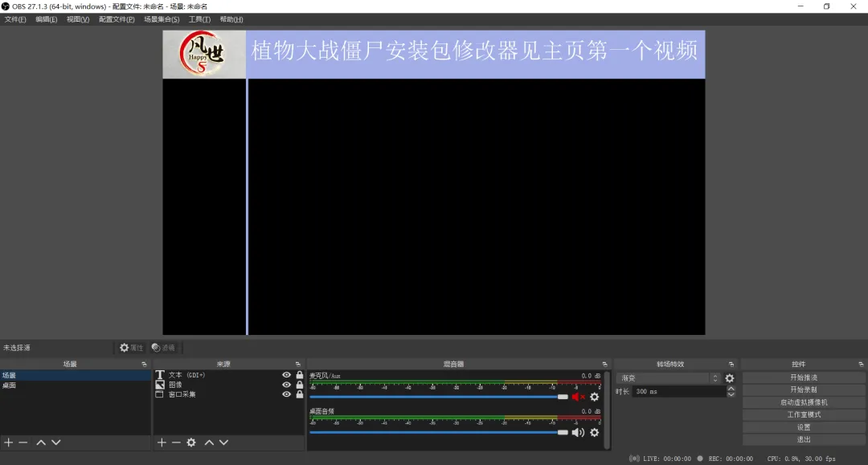Move source up with arrow icon

click(x=209, y=443)
